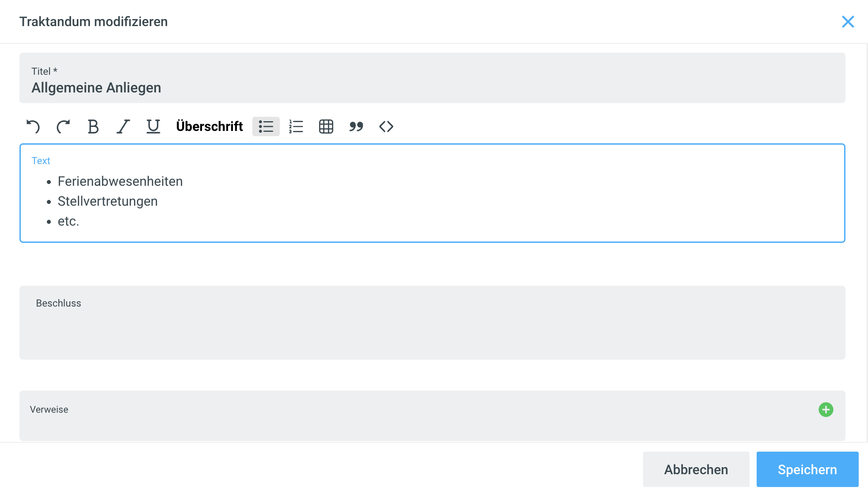Close the Traktandum modifizieren dialog

848,22
